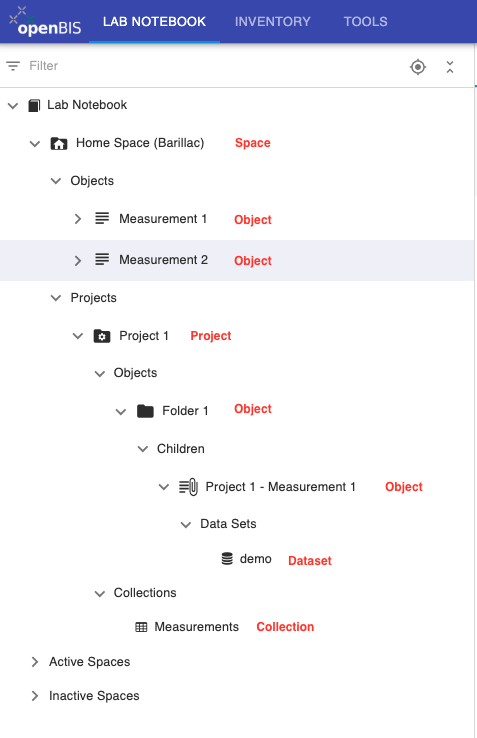Open the Measurements collection entry
Viewport: 477px width, 738px height.
click(196, 627)
